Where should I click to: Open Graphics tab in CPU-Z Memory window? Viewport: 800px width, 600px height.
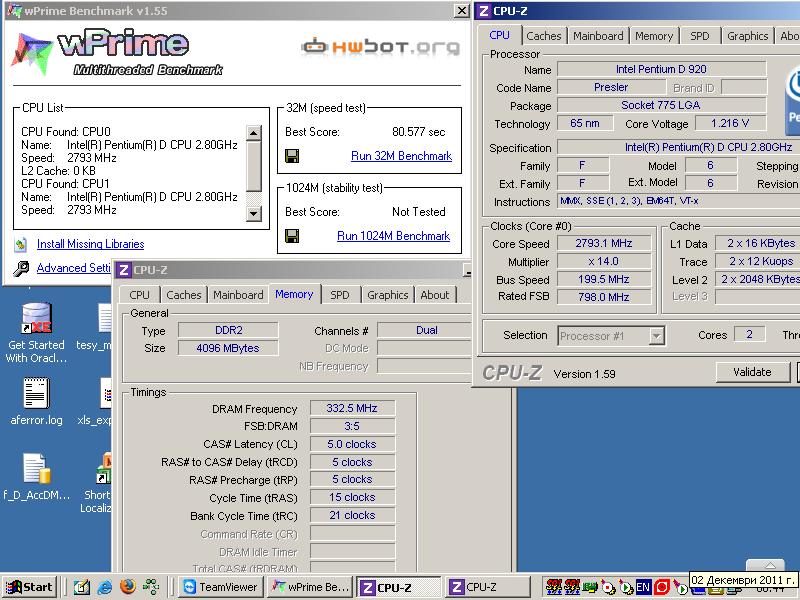click(x=388, y=295)
